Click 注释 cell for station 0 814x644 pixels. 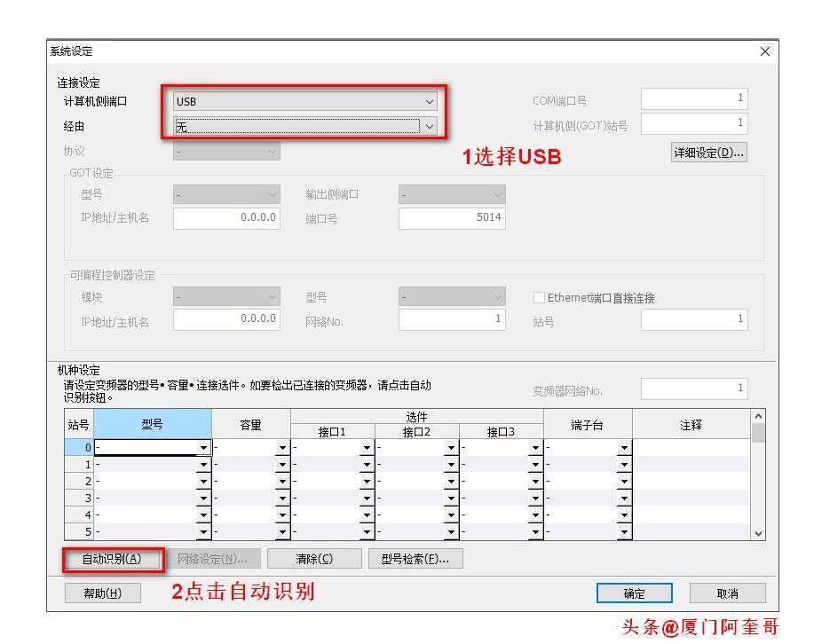pyautogui.click(x=691, y=448)
